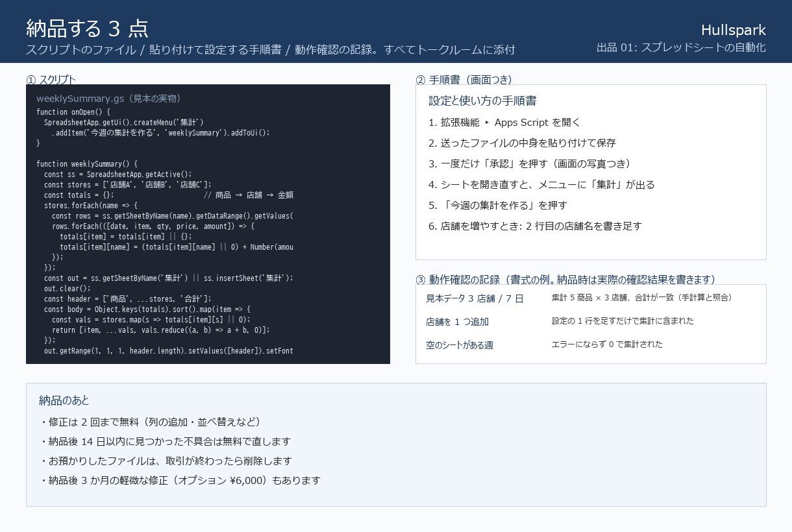Click the code line function weeklySummary()
Viewport: 792px width, 532px height.
coord(87,163)
